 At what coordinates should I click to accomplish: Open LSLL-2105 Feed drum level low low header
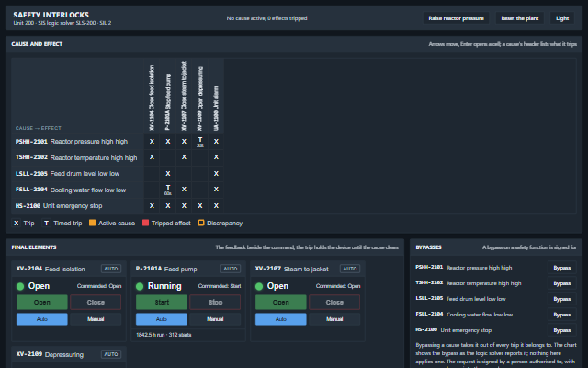(x=77, y=174)
